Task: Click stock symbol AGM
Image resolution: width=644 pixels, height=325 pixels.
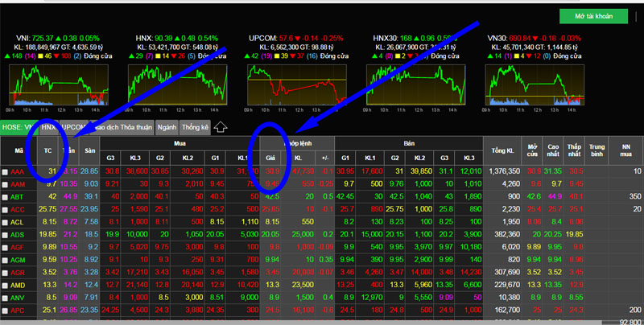Action: pyautogui.click(x=18, y=260)
